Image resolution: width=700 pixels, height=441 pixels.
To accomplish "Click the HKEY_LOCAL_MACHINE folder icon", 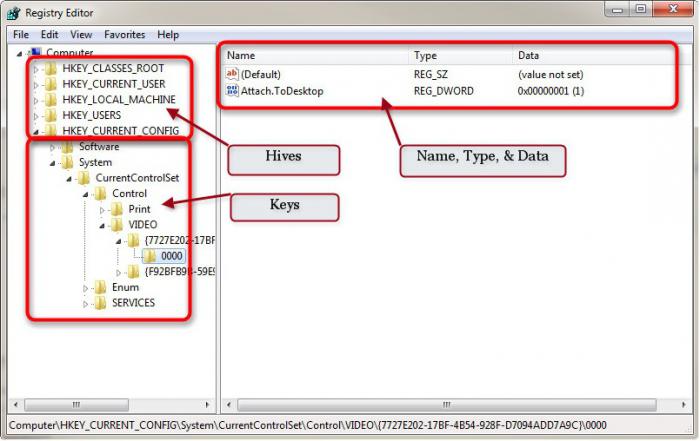I will coord(51,100).
